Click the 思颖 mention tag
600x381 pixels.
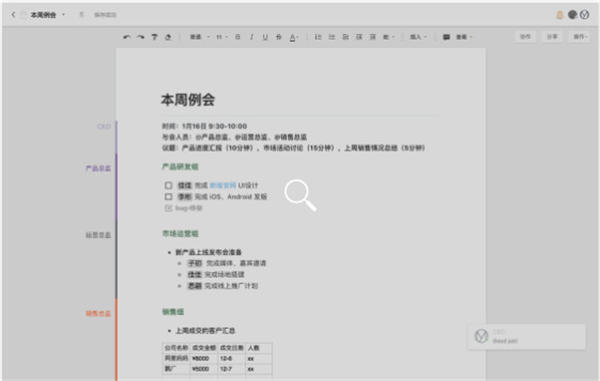[194, 286]
